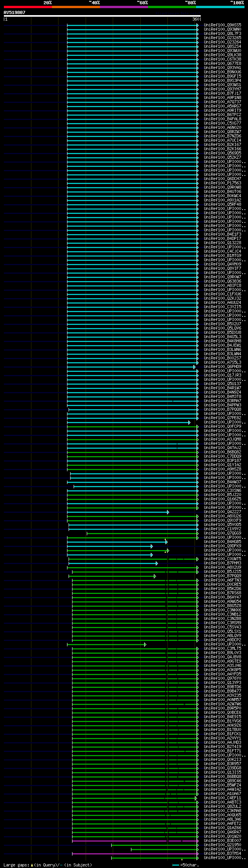The width and height of the screenshot is (248, 868).
Task: Click the red ~20% identity legend segment
Action: tap(28, 7)
